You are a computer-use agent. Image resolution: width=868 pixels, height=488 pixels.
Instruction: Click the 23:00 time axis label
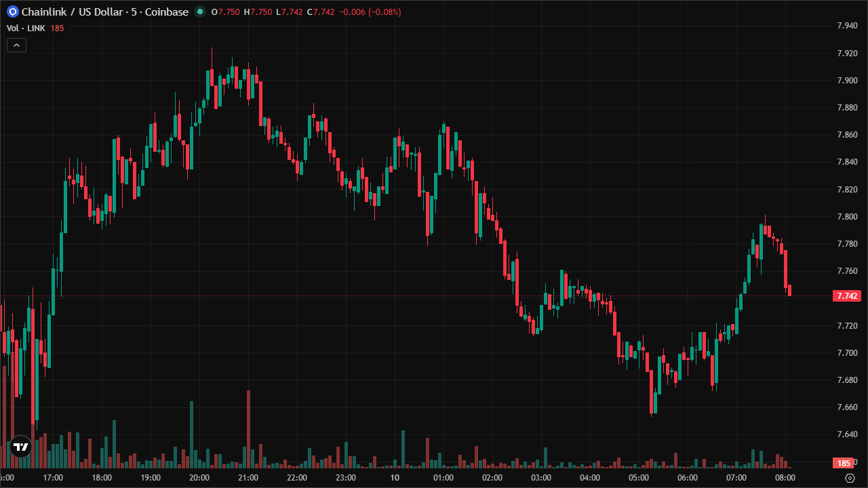pos(346,478)
